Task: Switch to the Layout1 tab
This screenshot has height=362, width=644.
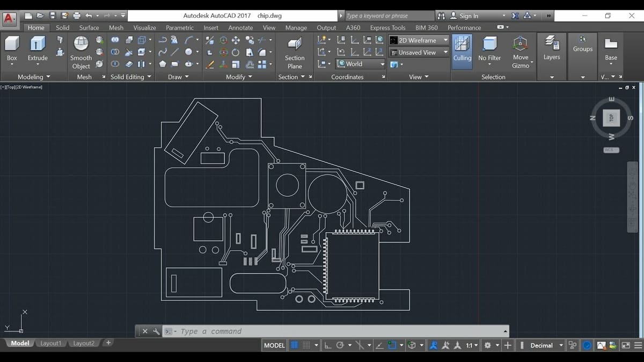Action: (50, 343)
